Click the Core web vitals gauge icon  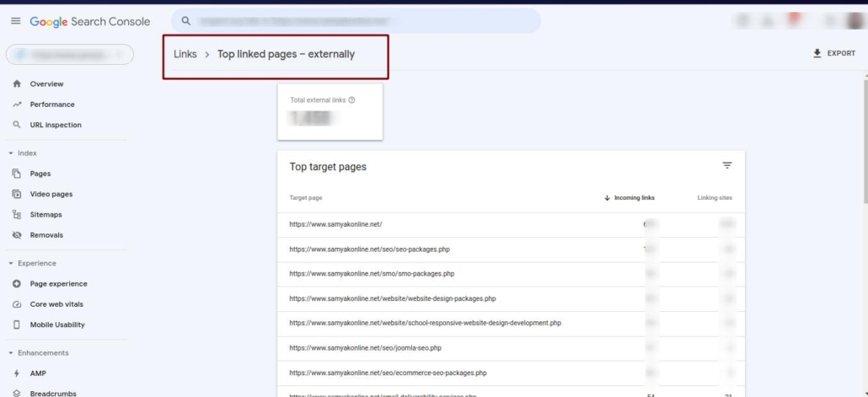tap(17, 304)
